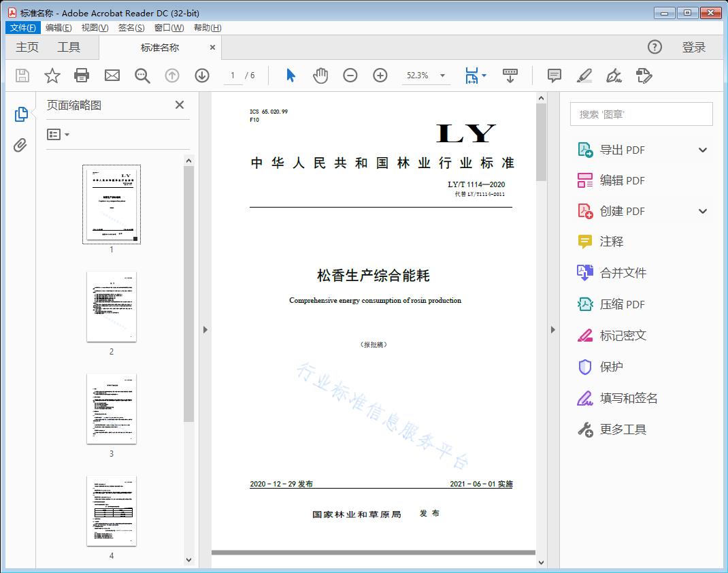Switch to the 主页 tab

click(x=27, y=47)
